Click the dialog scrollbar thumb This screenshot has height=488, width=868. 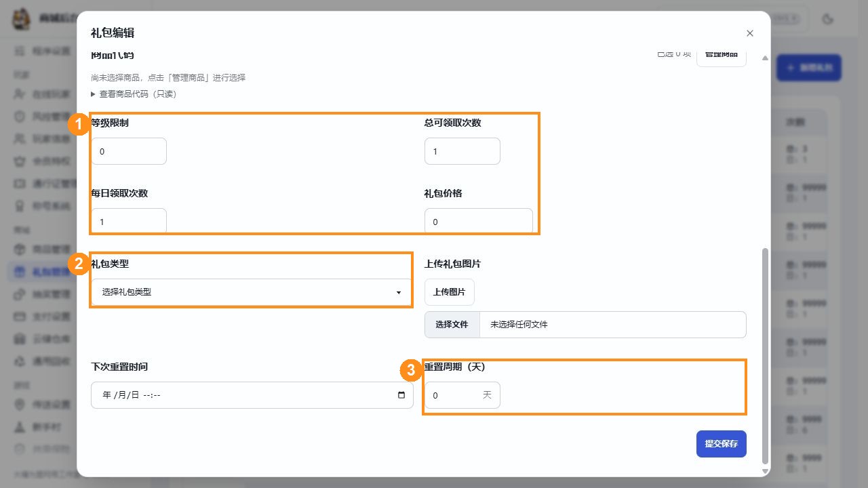[766, 355]
